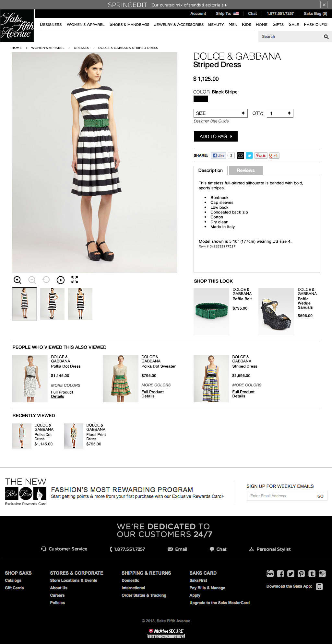
Task: Click the search magnifier icon
Action: 326,37
